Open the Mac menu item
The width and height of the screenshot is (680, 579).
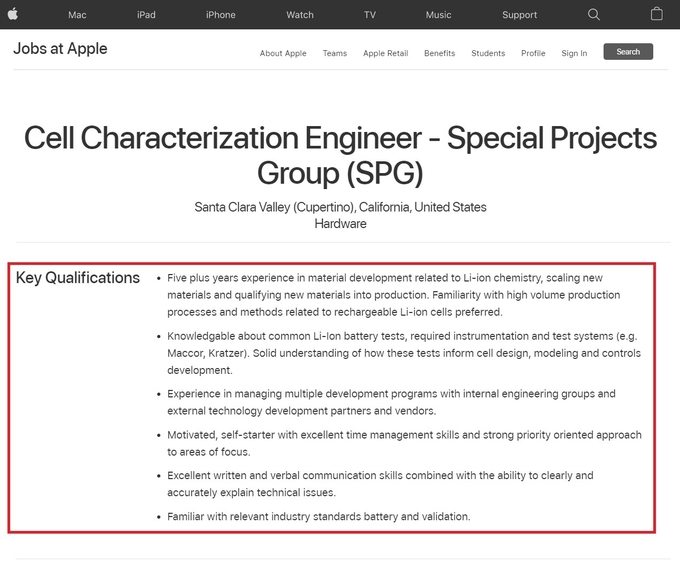77,15
